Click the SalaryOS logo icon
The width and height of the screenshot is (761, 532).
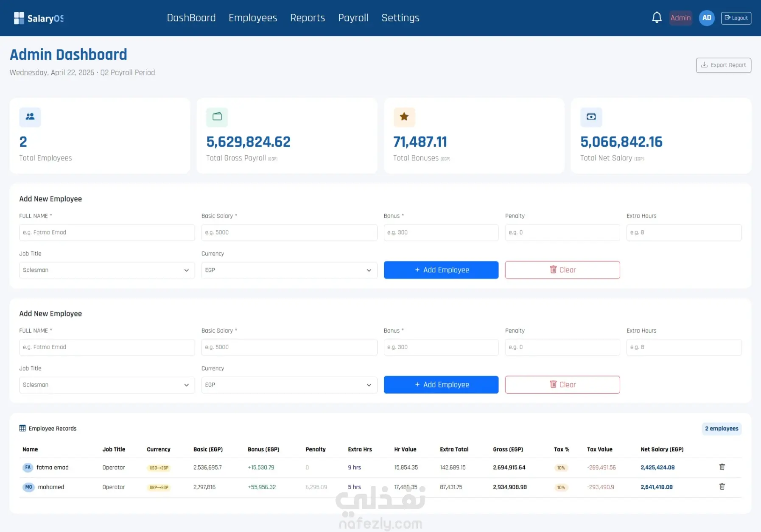pos(19,18)
